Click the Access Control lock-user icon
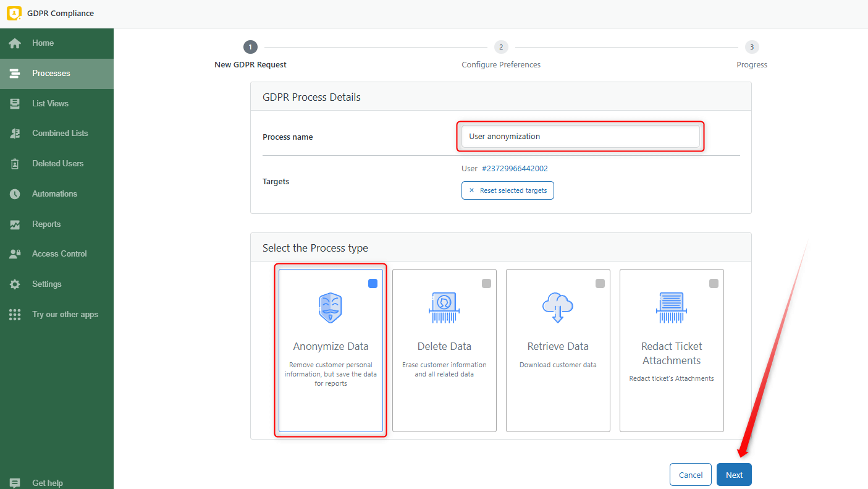Image resolution: width=868 pixels, height=489 pixels. 15,254
